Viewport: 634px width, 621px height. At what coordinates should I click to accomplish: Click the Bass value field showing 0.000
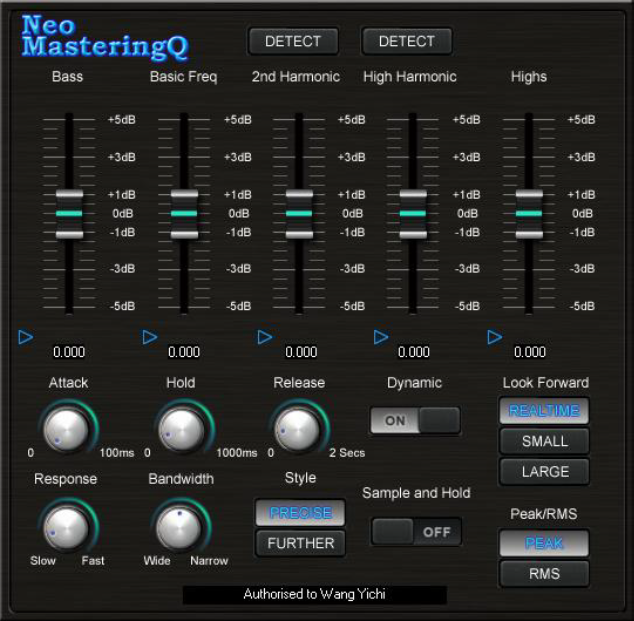69,352
